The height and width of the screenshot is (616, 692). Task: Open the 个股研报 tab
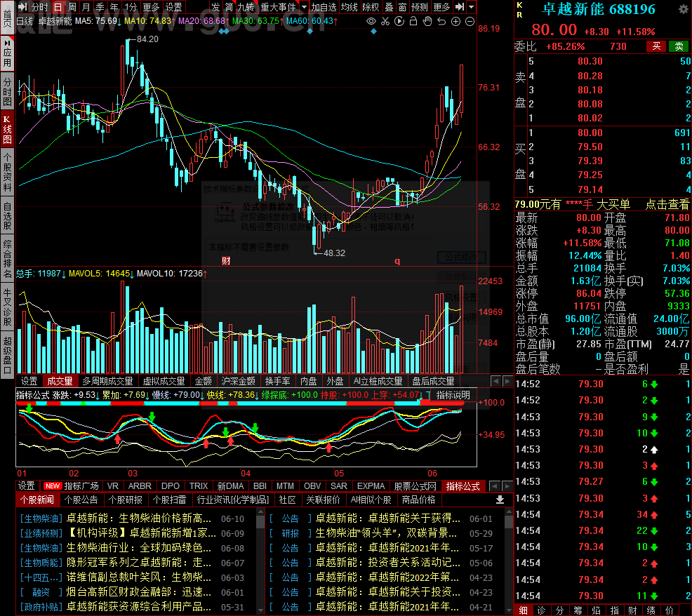(126, 500)
